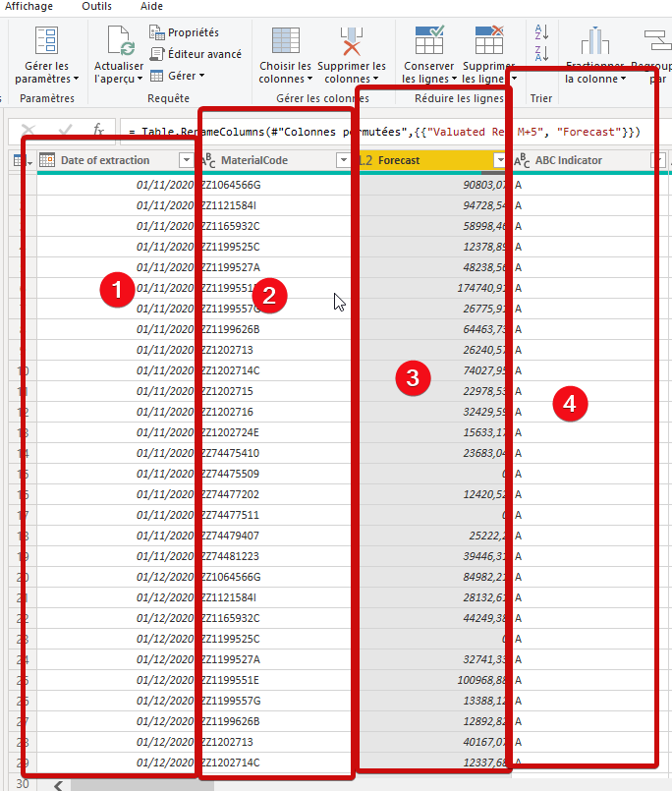Confirm formula with the checkmark icon

coord(65,131)
